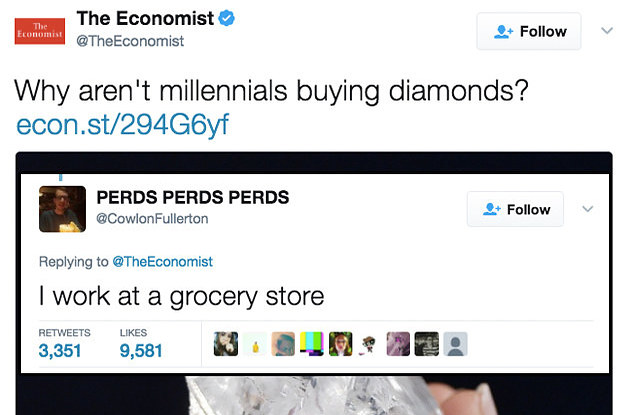Click the yellow bottle avatar
Viewport: 625px width, 415px height.
point(254,343)
